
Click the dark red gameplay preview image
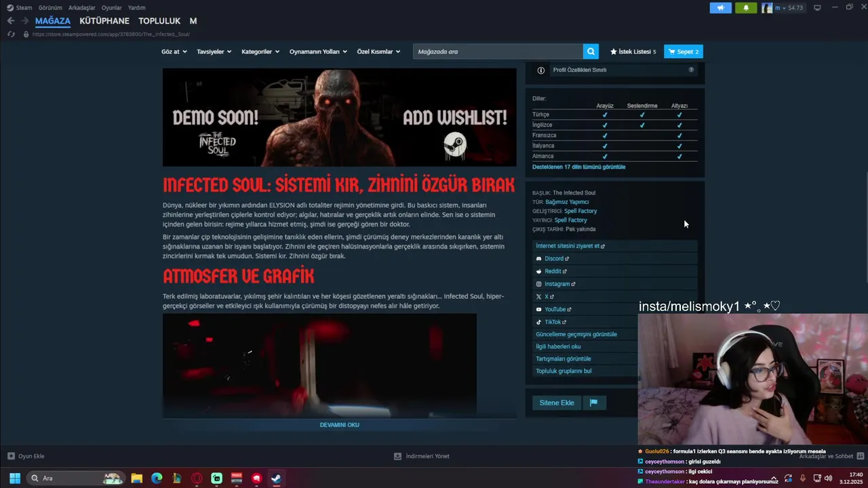tap(319, 365)
